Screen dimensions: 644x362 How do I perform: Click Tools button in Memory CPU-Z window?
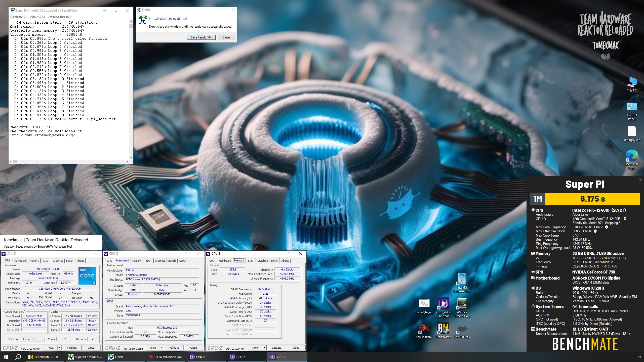[x=255, y=348]
